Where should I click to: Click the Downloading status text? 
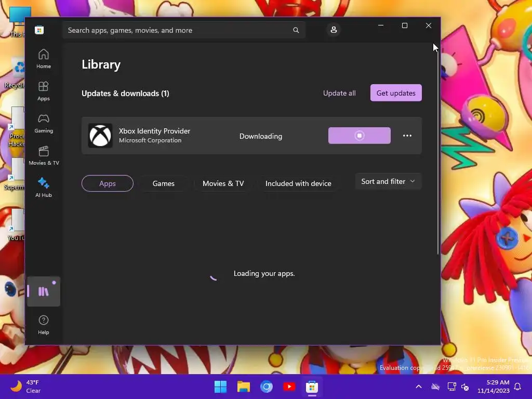(x=261, y=137)
